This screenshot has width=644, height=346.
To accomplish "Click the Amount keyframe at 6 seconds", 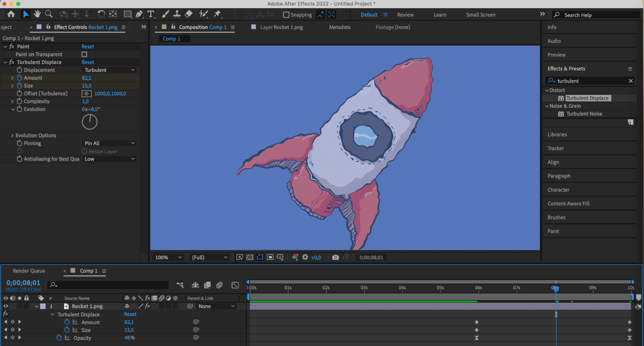I will 476,322.
